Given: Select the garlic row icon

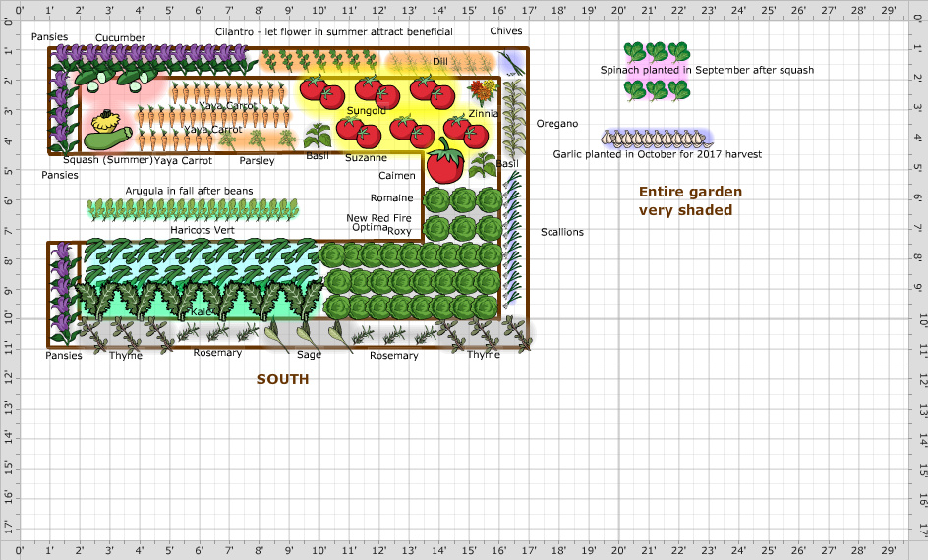Looking at the screenshot, I should (x=656, y=139).
